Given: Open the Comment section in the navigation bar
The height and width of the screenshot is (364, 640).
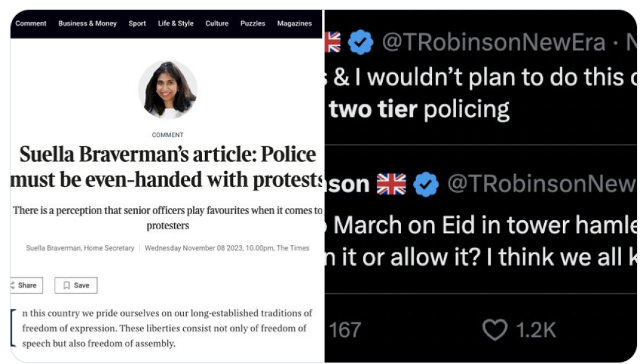Looking at the screenshot, I should pos(31,24).
